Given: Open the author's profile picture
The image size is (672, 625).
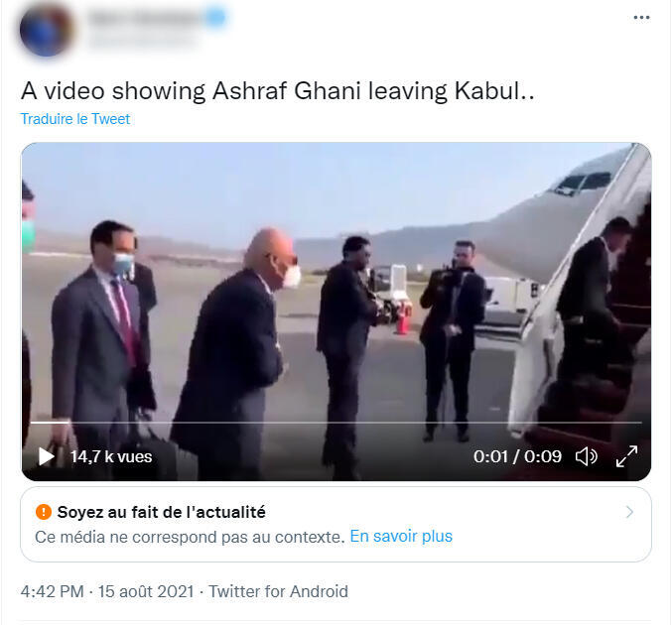Looking at the screenshot, I should point(46,29).
